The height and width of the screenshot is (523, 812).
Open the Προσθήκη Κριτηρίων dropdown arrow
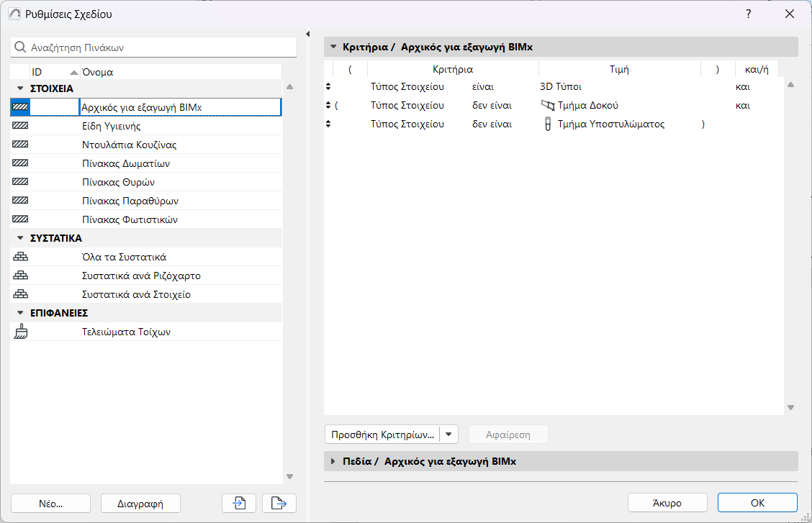tap(448, 434)
